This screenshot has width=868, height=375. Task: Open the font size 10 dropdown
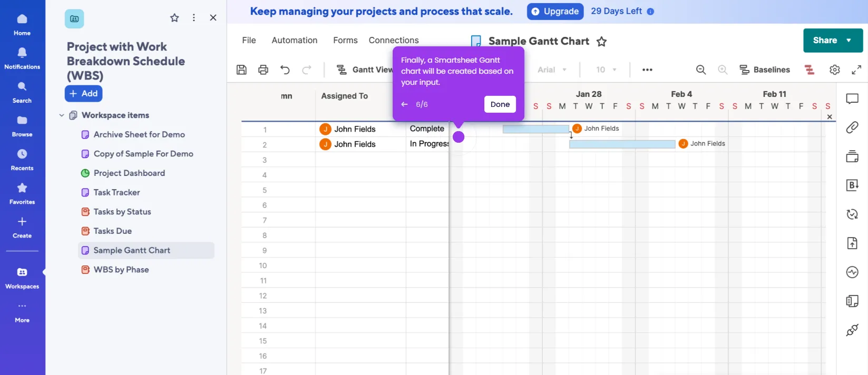[606, 70]
